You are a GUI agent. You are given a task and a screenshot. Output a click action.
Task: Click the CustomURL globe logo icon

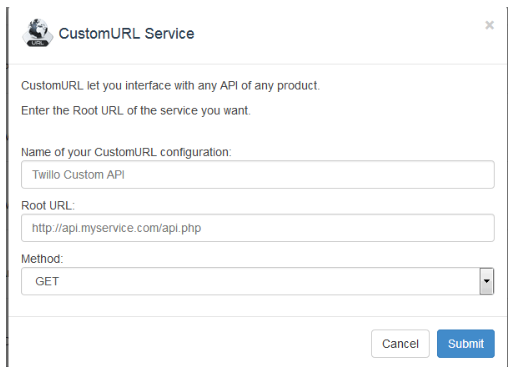pos(37,33)
